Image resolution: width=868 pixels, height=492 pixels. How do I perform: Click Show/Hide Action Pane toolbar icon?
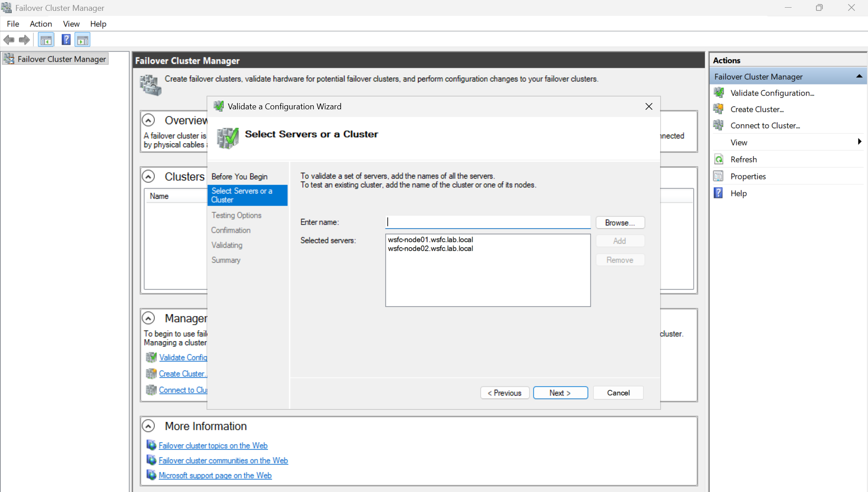pos(83,40)
